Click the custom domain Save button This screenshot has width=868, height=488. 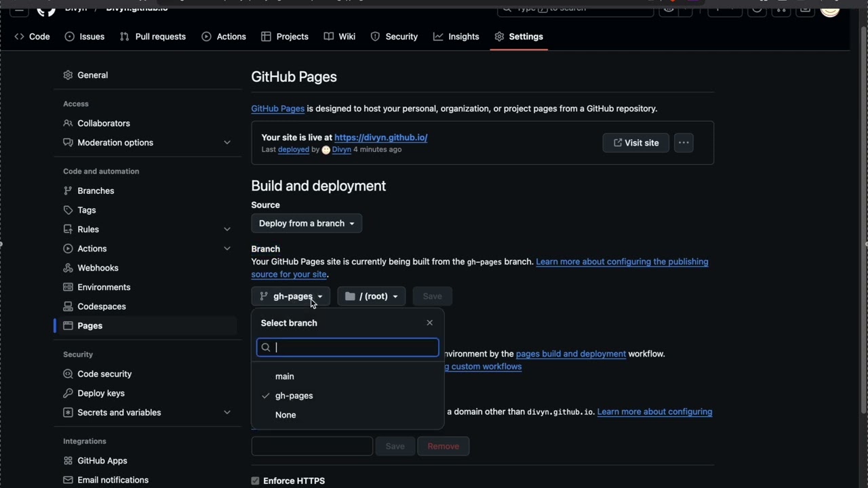click(x=395, y=446)
